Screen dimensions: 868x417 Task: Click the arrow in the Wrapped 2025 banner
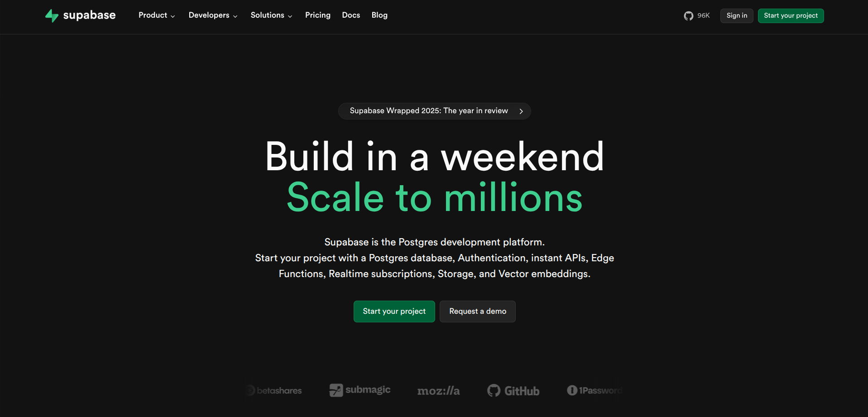[521, 111]
